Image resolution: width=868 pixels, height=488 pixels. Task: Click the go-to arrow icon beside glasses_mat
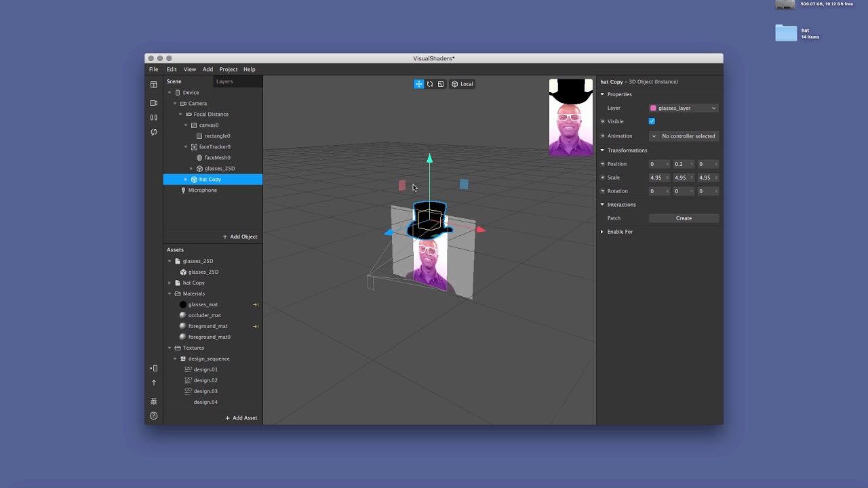[x=256, y=304]
